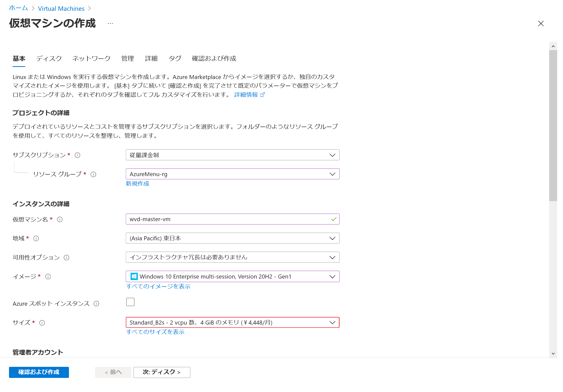This screenshot has width=563, height=392.
Task: Open the 地域 dropdown 東日本
Action: tap(232, 238)
